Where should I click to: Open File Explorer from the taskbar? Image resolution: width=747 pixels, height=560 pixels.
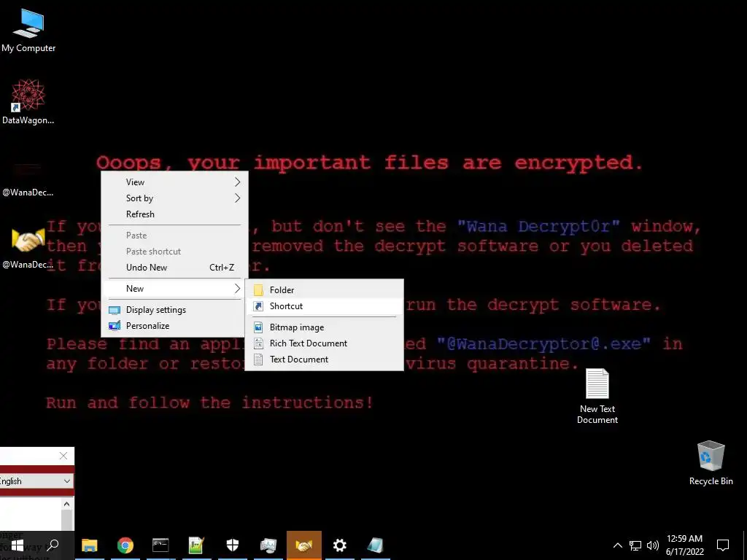tap(89, 545)
